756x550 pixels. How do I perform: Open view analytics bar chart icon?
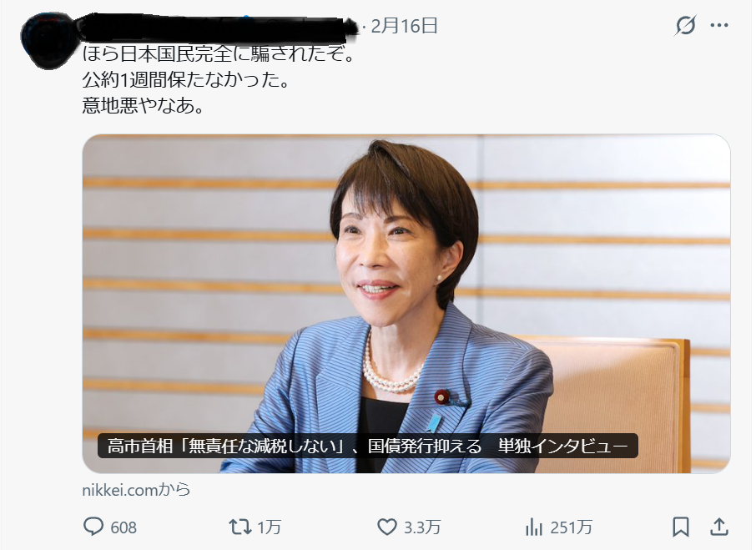(534, 527)
